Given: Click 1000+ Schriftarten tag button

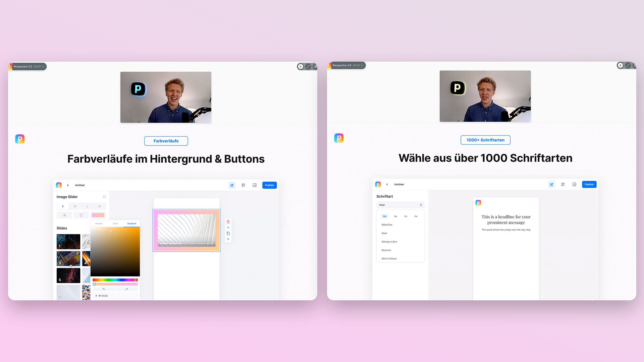Looking at the screenshot, I should point(485,140).
